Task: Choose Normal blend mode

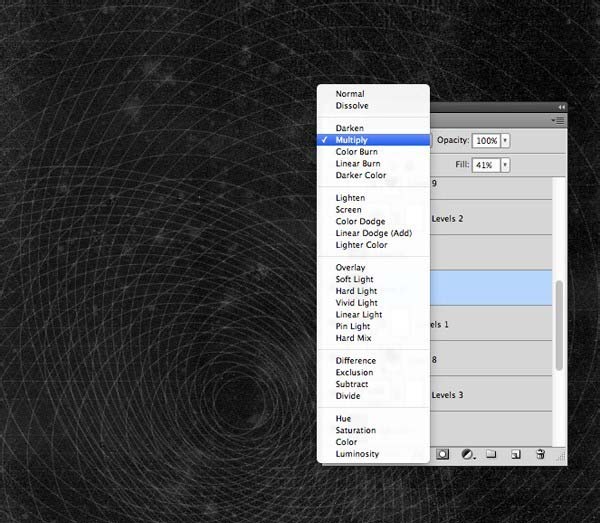Action: pos(373,94)
